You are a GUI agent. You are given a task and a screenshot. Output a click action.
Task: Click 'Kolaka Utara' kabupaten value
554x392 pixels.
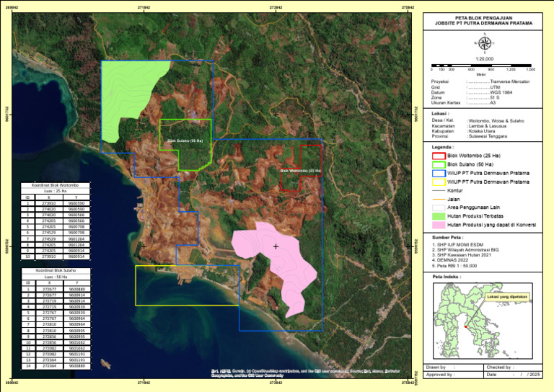(482, 131)
